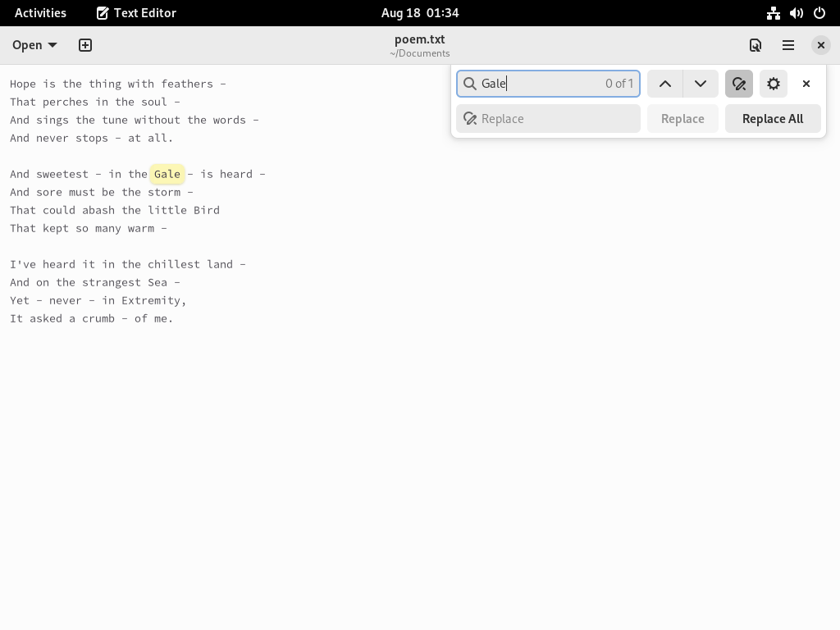Click the line "Yet – never – in Extremity,"
Image resolution: width=840 pixels, height=630 pixels.
point(98,300)
